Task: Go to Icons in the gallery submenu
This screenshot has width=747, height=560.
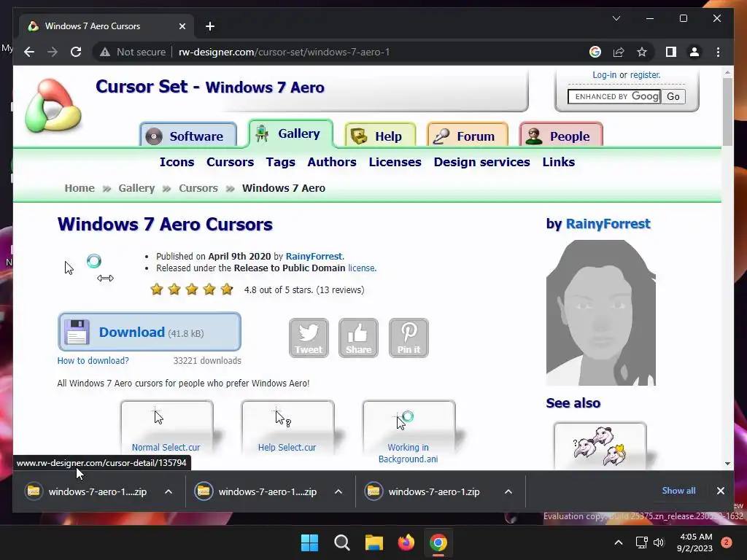Action: coord(177,162)
